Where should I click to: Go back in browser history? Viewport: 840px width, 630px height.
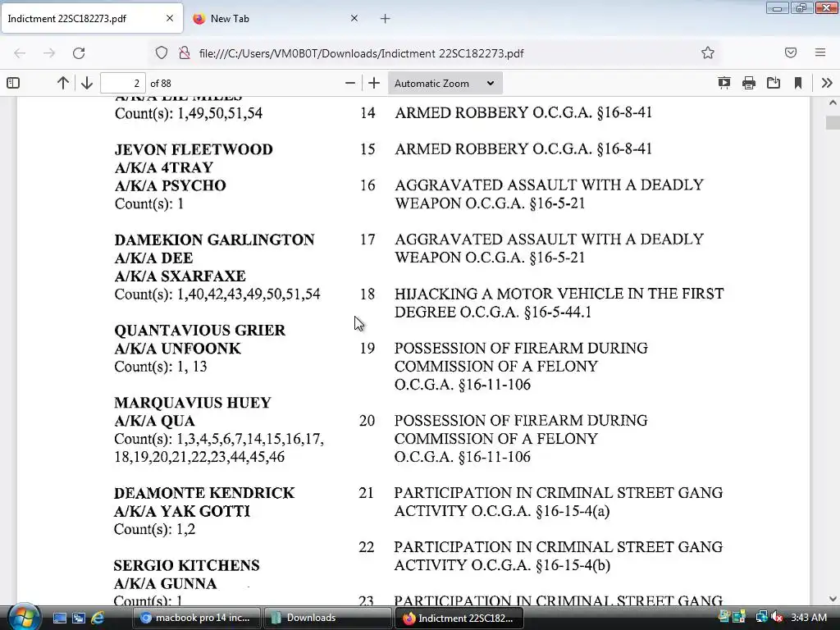20,53
